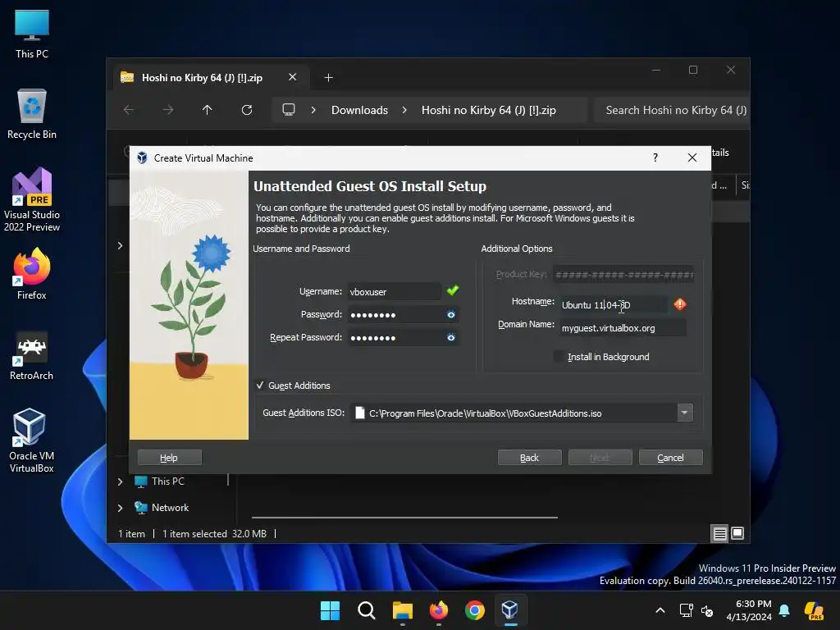This screenshot has width=840, height=630.
Task: Launch Visual Studio 2022 Preview shortcut
Action: pos(32,199)
